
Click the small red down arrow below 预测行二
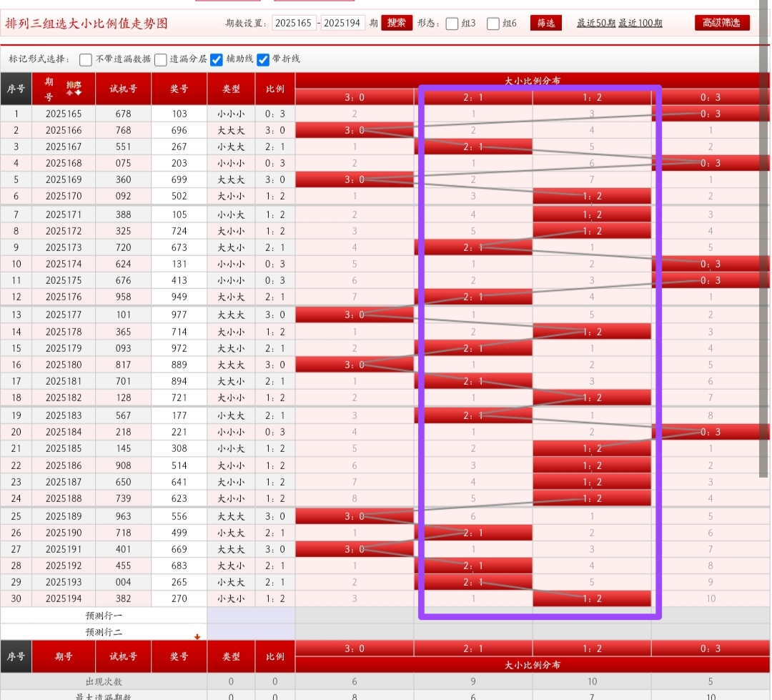(197, 636)
